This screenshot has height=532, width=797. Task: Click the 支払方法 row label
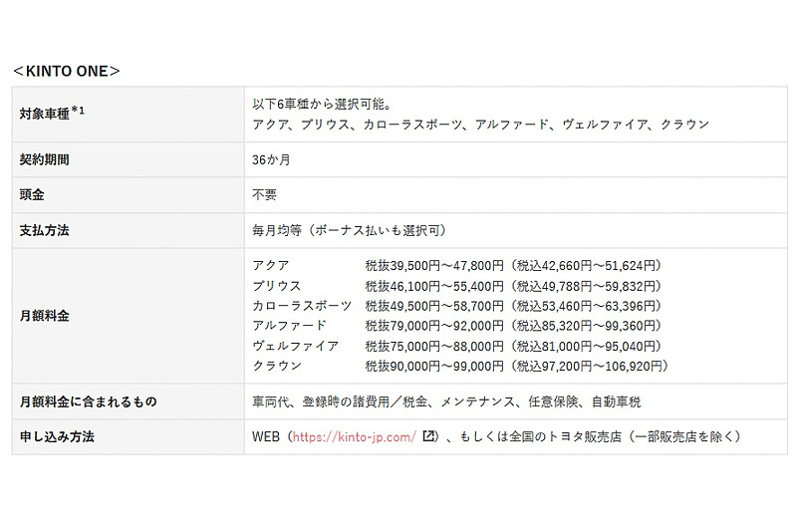[44, 230]
